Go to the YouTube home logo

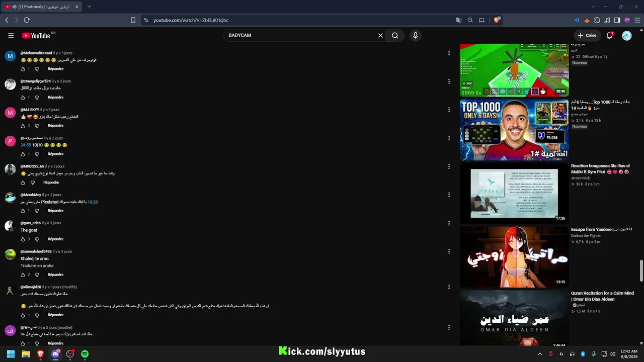click(x=36, y=36)
